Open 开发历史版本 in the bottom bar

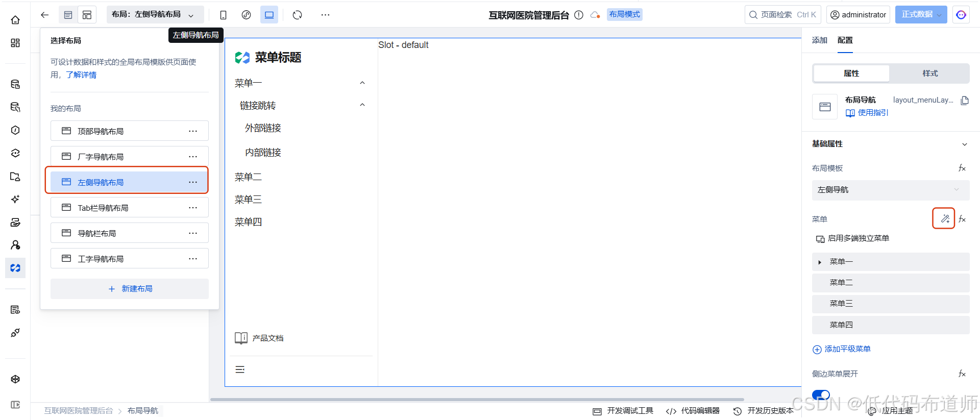click(764, 411)
